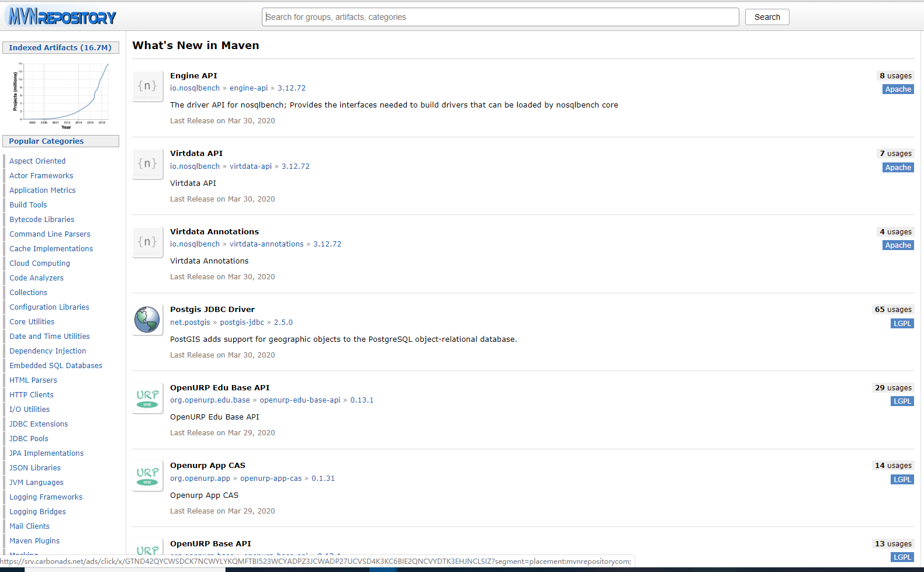This screenshot has height=572, width=924.
Task: Open the Embedded SQL Databases category
Action: (56, 366)
